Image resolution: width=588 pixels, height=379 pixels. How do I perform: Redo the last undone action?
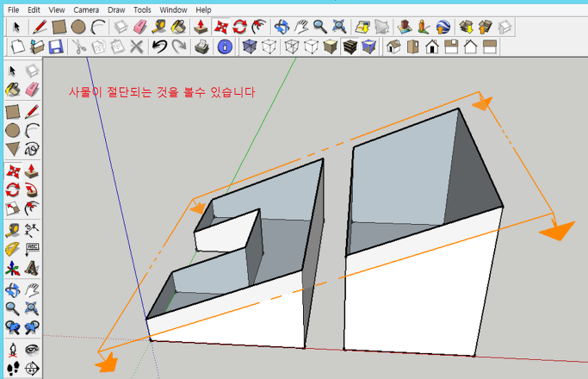pyautogui.click(x=179, y=47)
